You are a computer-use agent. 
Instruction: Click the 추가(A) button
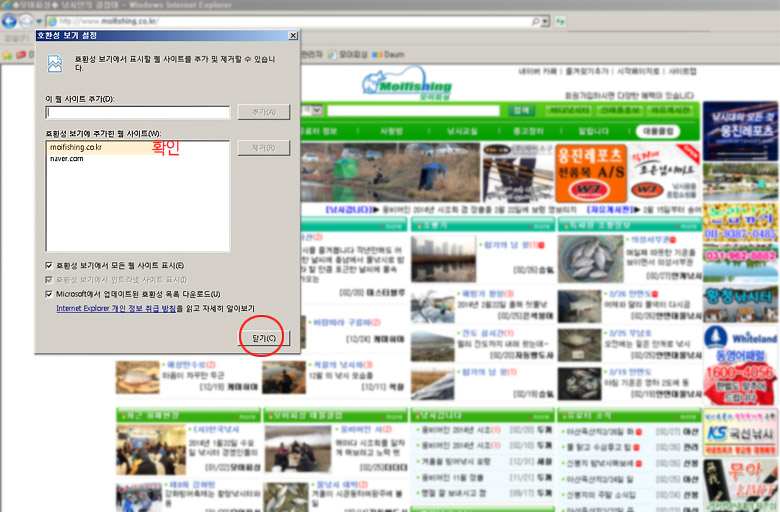point(264,112)
